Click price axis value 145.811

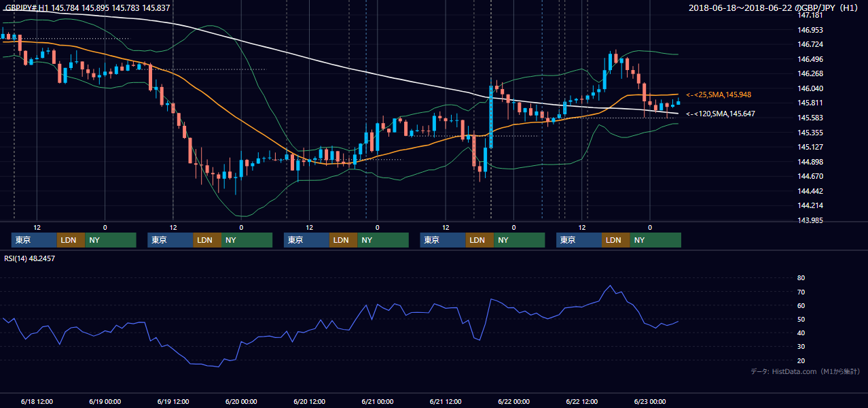pos(810,103)
